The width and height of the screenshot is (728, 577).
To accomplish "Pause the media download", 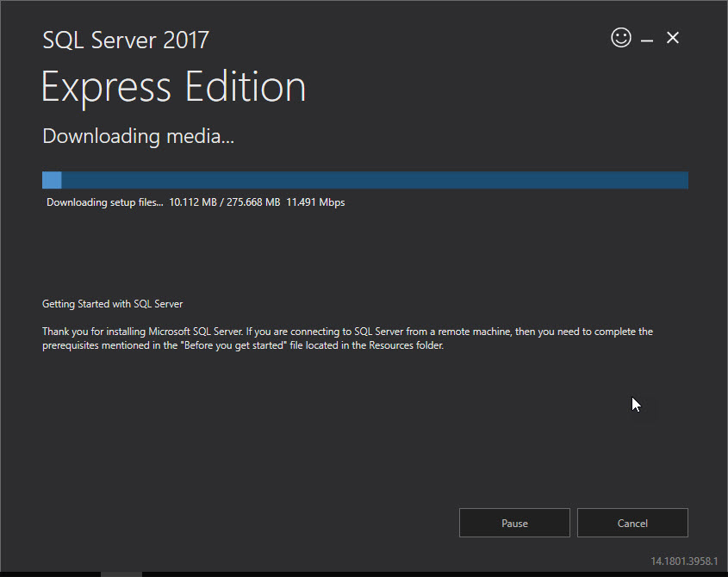I will pos(514,523).
